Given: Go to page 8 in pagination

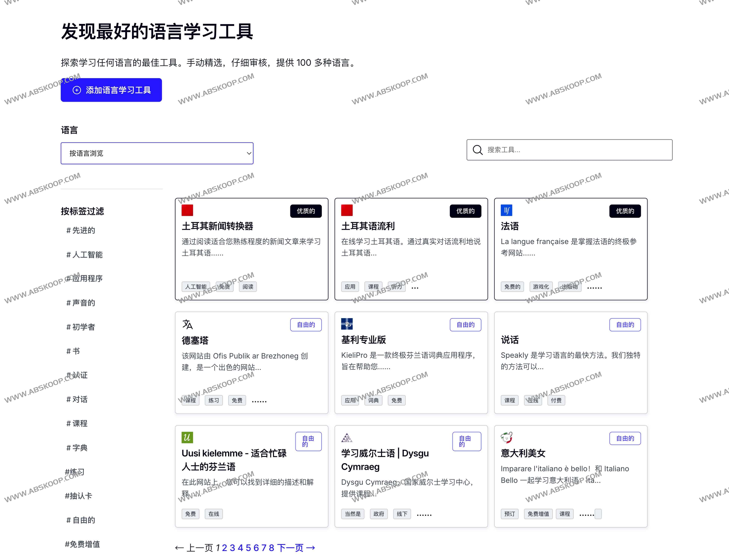Looking at the screenshot, I should [272, 548].
